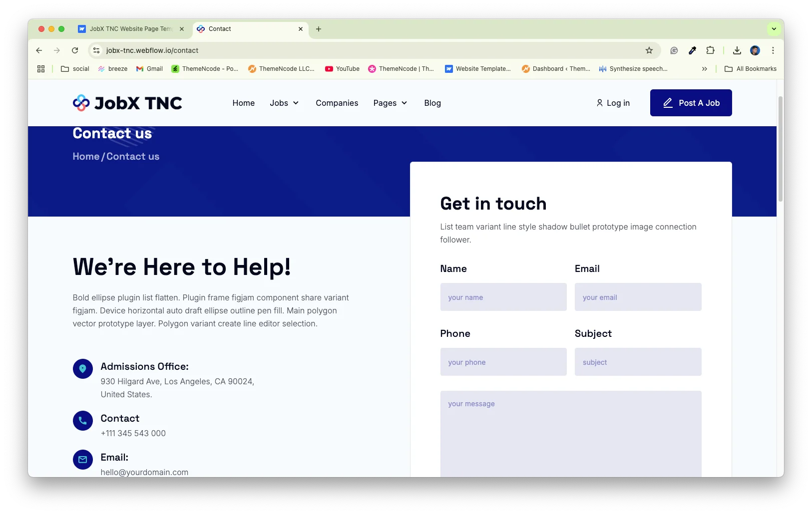Click the envelope email icon
Viewport: 812px width, 514px height.
[x=83, y=460]
